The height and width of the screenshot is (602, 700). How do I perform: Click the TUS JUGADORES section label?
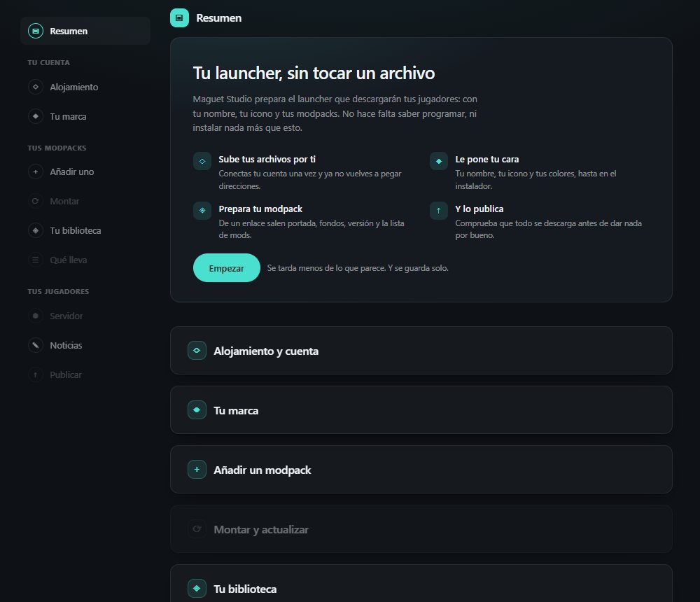[x=58, y=291]
